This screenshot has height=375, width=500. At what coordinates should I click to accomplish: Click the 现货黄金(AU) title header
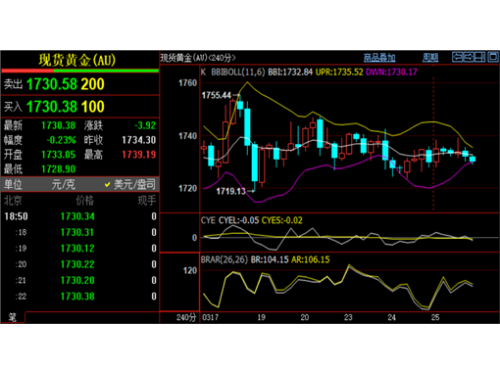point(77,60)
